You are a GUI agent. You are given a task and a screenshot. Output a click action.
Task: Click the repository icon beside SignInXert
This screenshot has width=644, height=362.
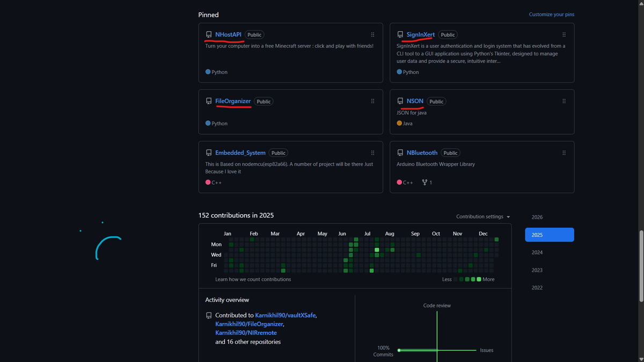coord(400,34)
